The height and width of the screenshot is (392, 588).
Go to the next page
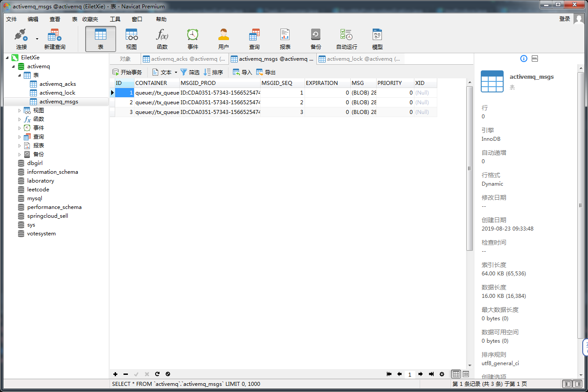coord(421,374)
